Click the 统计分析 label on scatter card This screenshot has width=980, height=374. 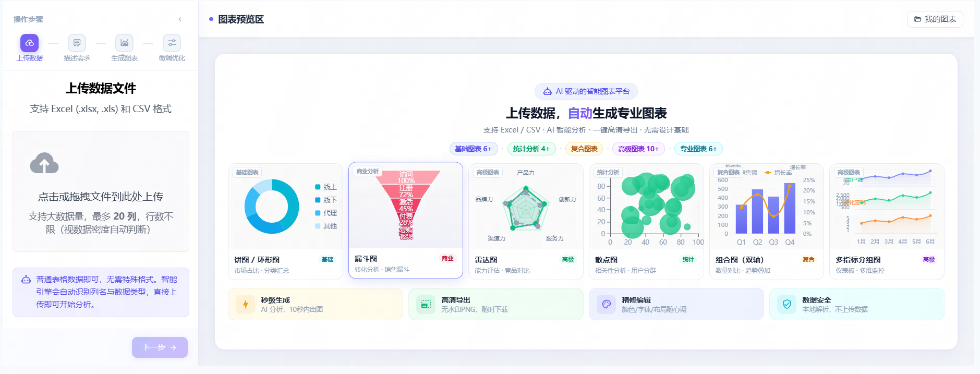point(608,172)
